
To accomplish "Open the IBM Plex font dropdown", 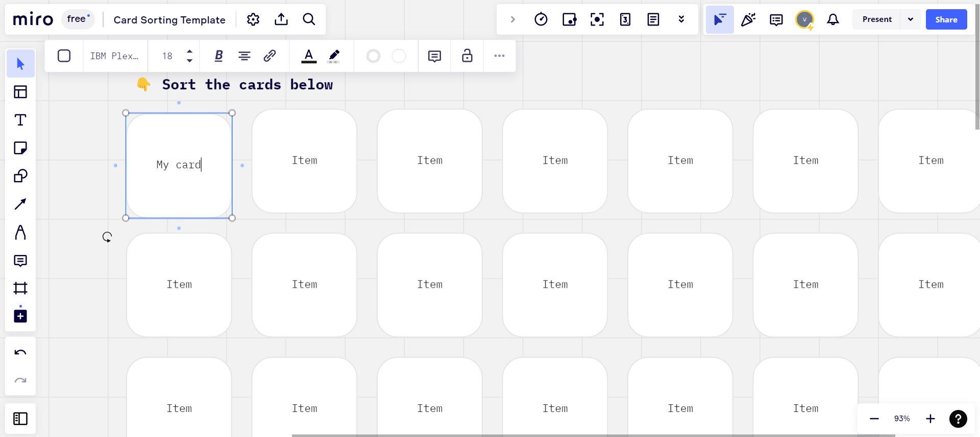I will [115, 56].
